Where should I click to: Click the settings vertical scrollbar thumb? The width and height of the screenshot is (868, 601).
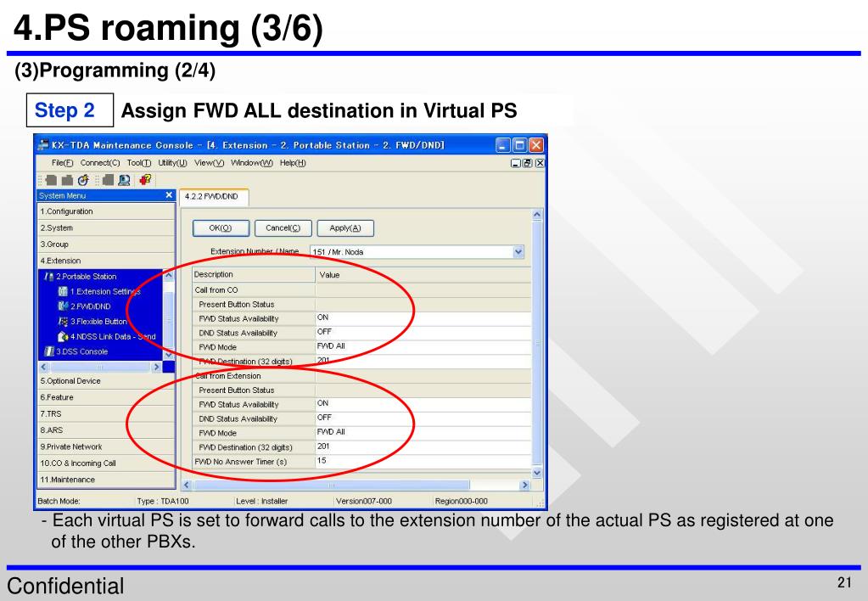point(537,343)
